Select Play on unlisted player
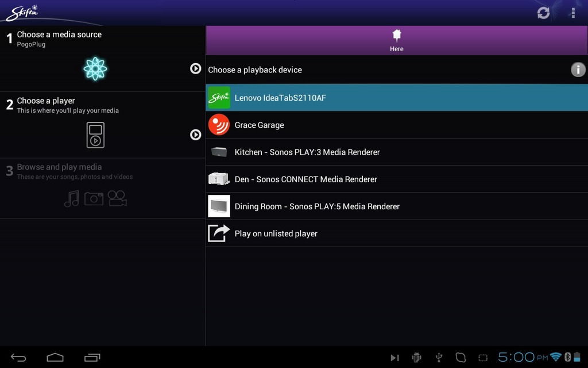 tap(397, 233)
